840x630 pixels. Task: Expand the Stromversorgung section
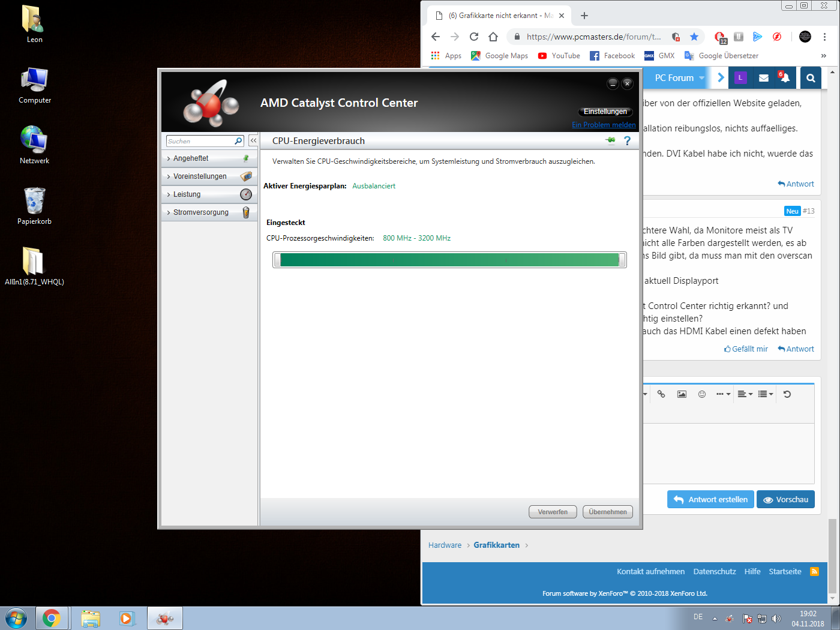click(200, 212)
